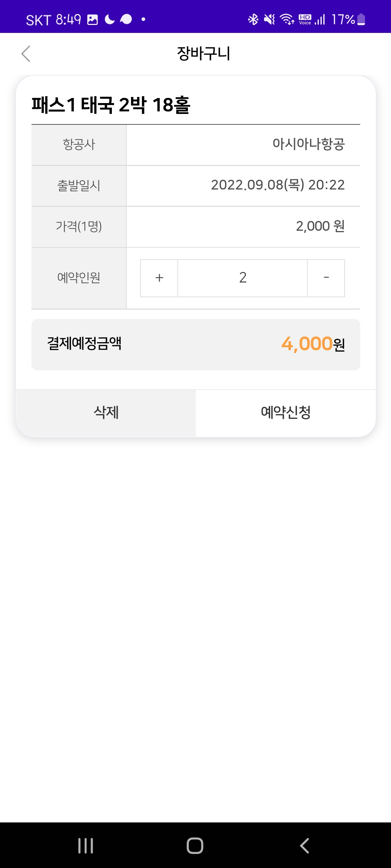
Task: Tap the 패스1 태국 2박 18홀 title
Action: pyautogui.click(x=111, y=105)
